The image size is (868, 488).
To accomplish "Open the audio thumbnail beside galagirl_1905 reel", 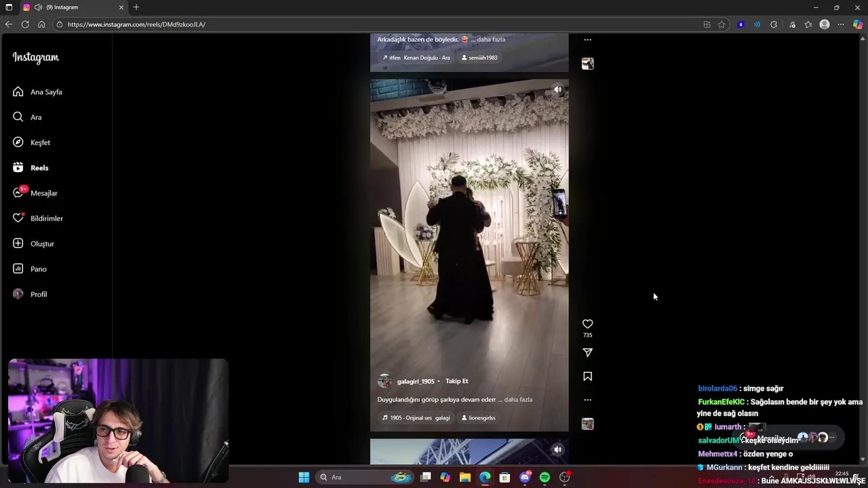I will (587, 424).
